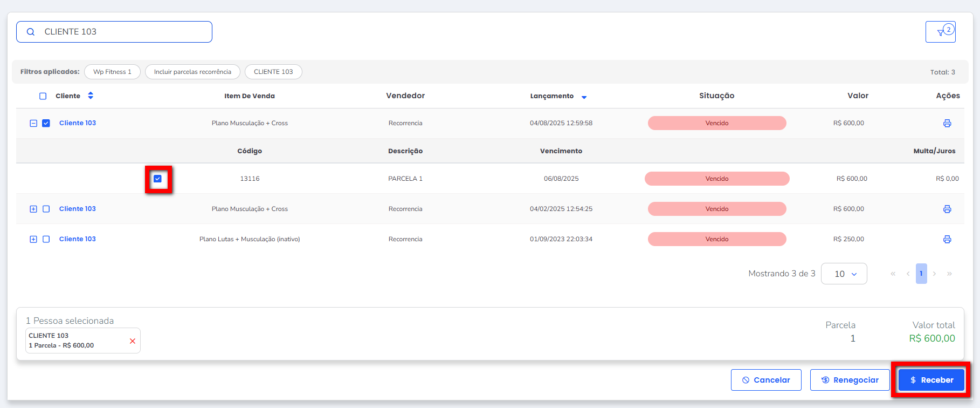Image resolution: width=980 pixels, height=408 pixels.
Task: Expand the 04/02/2025 Cliente 103 row
Action: (x=33, y=209)
